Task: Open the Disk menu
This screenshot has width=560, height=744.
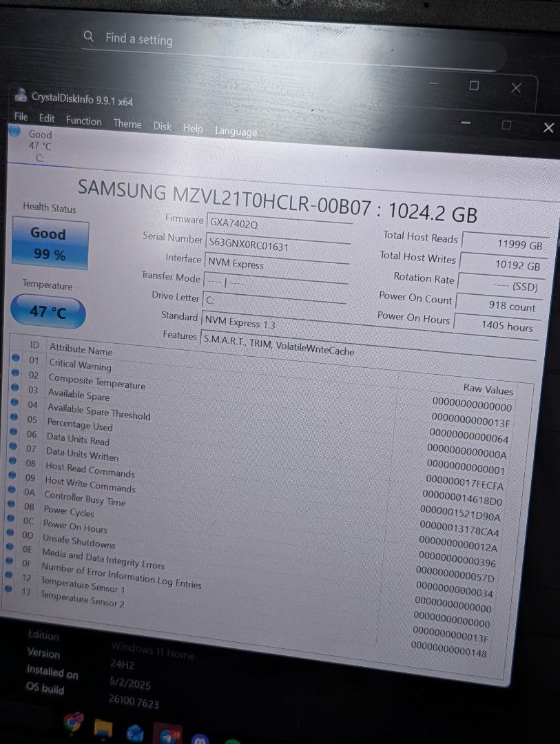Action: click(x=163, y=126)
